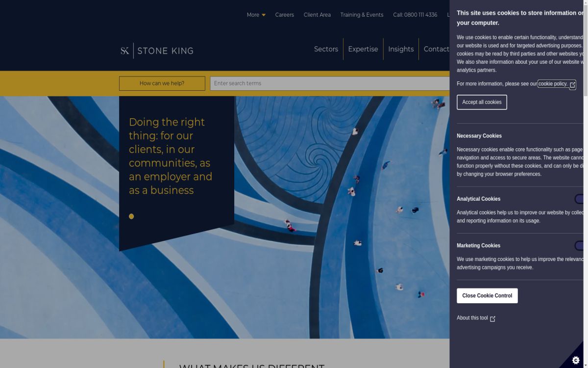
Task: Select the gold carousel slide dot
Action: [x=131, y=216]
